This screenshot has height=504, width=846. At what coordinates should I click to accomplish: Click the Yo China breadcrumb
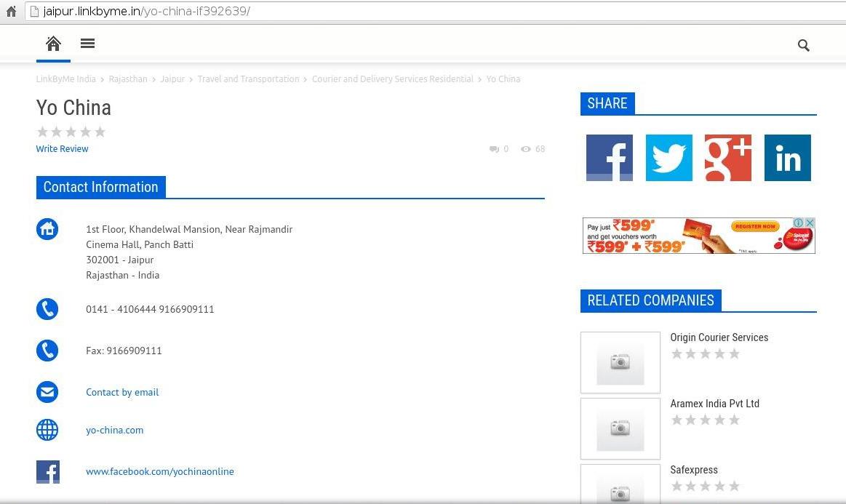(x=503, y=79)
